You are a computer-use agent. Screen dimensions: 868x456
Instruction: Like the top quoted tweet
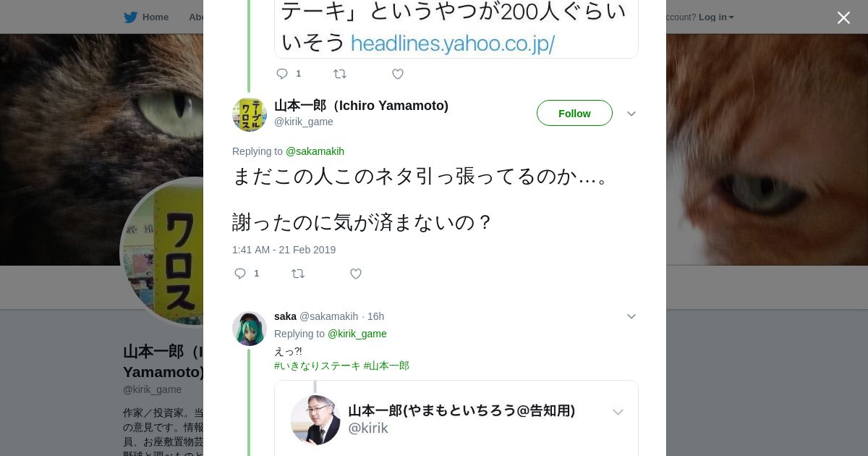[x=398, y=74]
